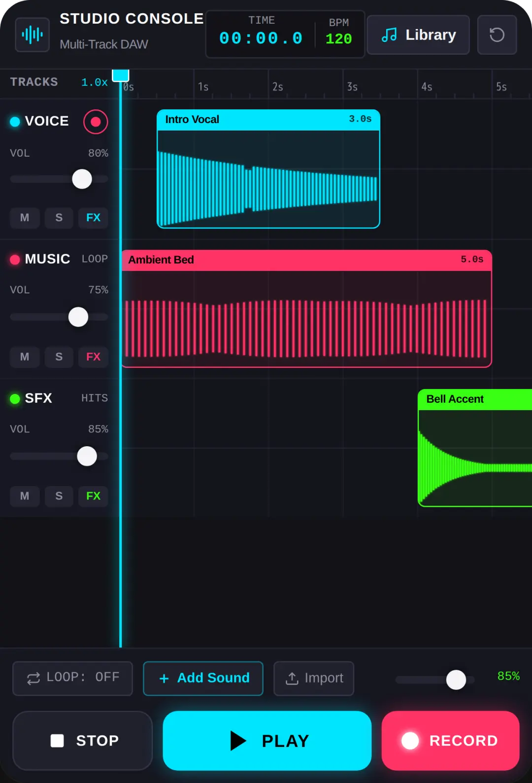Select the Bell Accent clip

coord(475,448)
